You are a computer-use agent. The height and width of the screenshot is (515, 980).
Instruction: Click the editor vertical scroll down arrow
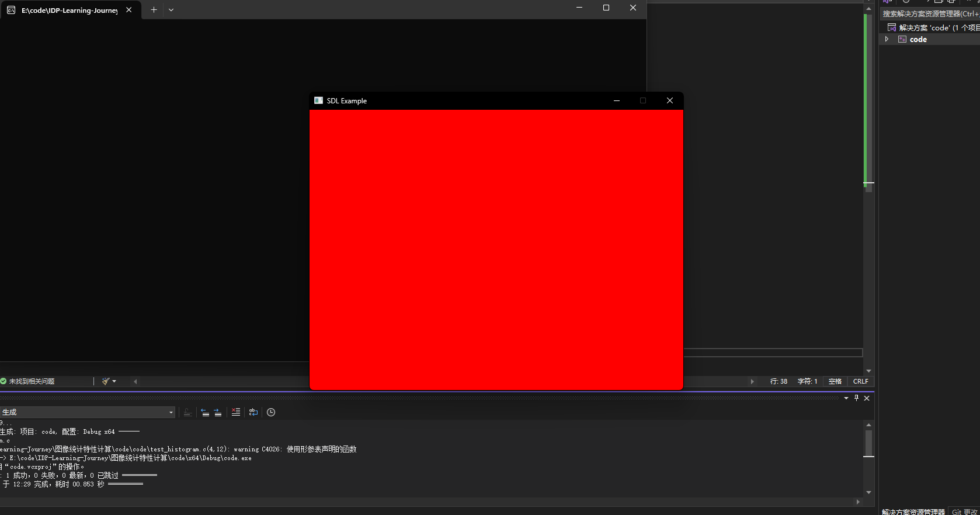pyautogui.click(x=868, y=371)
